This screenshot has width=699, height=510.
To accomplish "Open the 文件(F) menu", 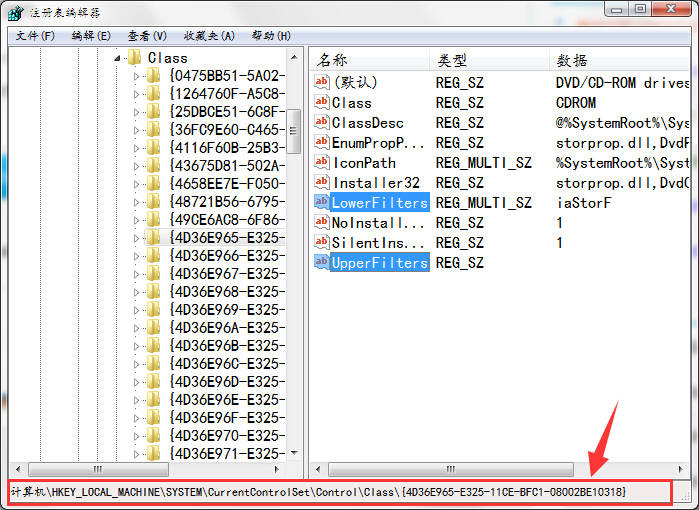I will tap(35, 36).
